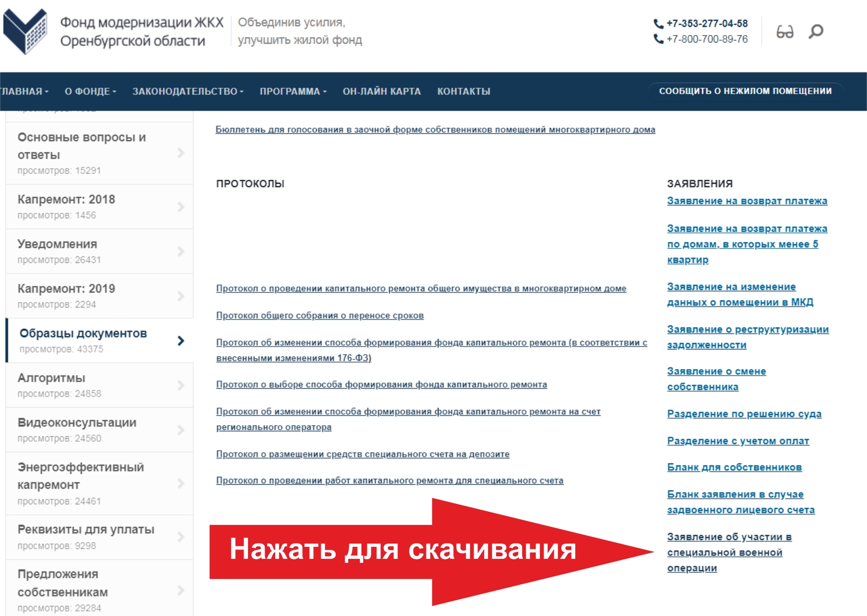
Task: Open the ПРОГРАММА dropdown menu
Action: (x=293, y=91)
